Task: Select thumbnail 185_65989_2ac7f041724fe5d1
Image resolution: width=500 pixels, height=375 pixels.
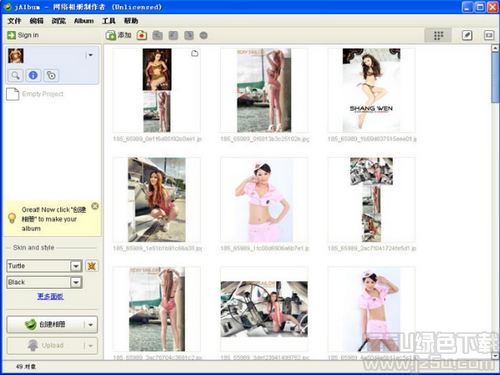Action: 371,200
